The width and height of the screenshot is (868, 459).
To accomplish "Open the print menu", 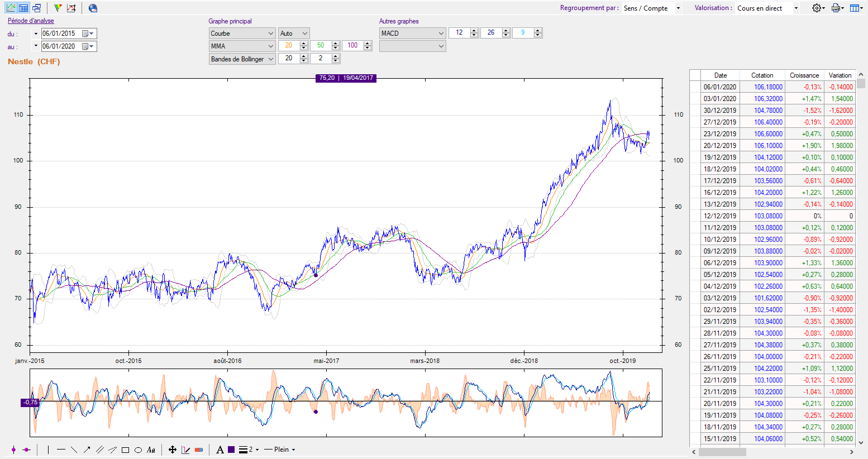I will (x=837, y=8).
